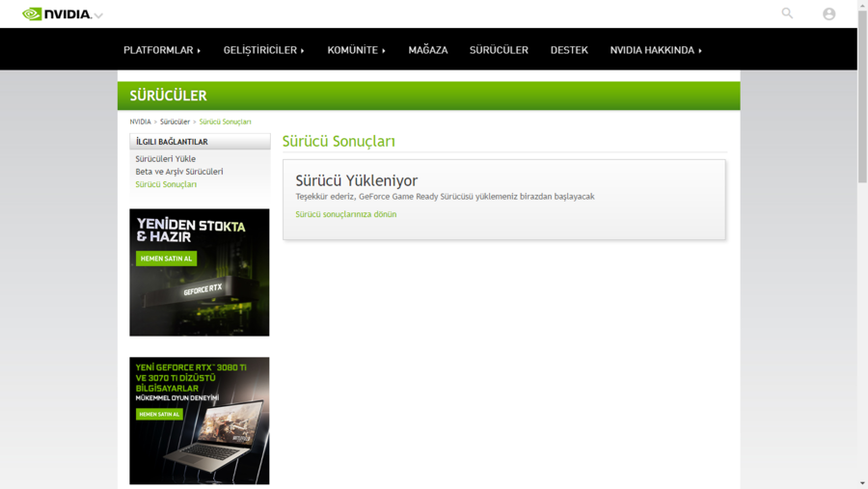868x489 pixels.
Task: Click HEMEN SATIN AL on GeForce RTX banner
Action: 166,258
